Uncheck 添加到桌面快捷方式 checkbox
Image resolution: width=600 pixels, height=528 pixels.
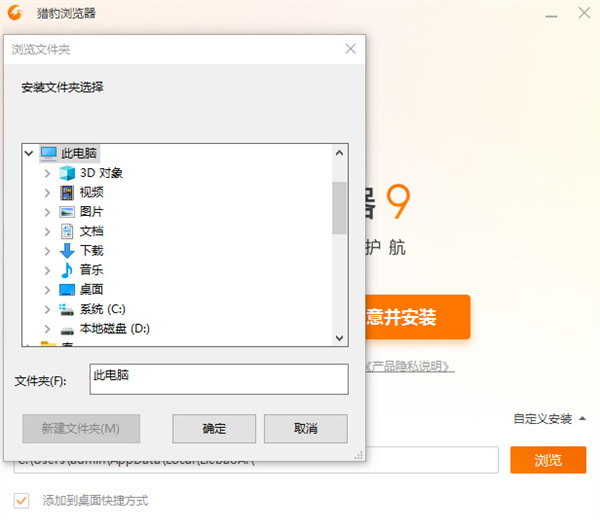pyautogui.click(x=21, y=500)
